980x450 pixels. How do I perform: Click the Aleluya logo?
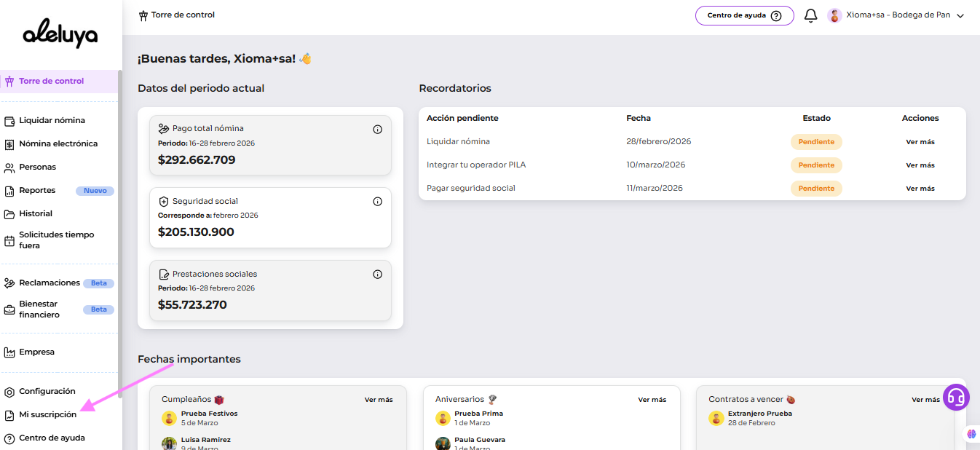(60, 34)
